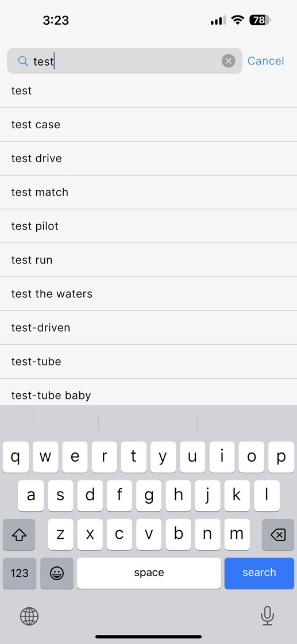Tap the space bar key
This screenshot has width=297, height=644.
point(149,573)
